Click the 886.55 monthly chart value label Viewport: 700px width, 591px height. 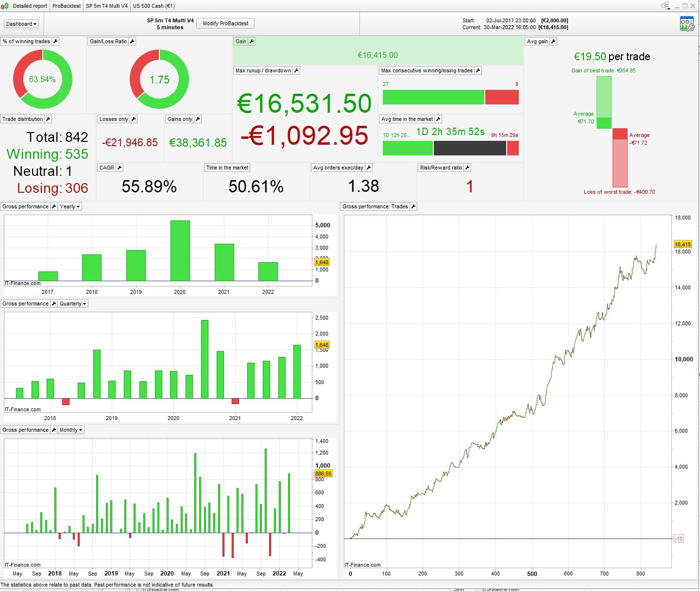click(x=323, y=473)
